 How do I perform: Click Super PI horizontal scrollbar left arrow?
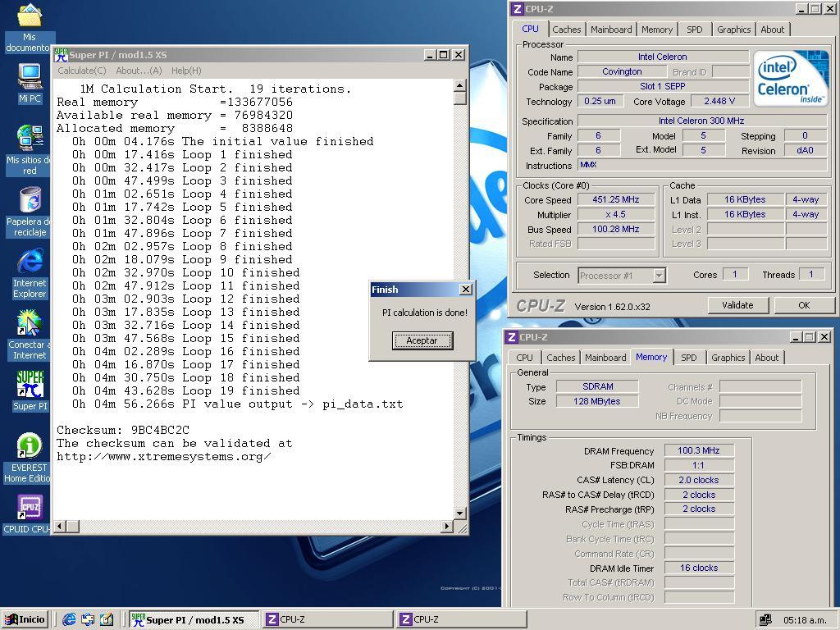pos(60,527)
